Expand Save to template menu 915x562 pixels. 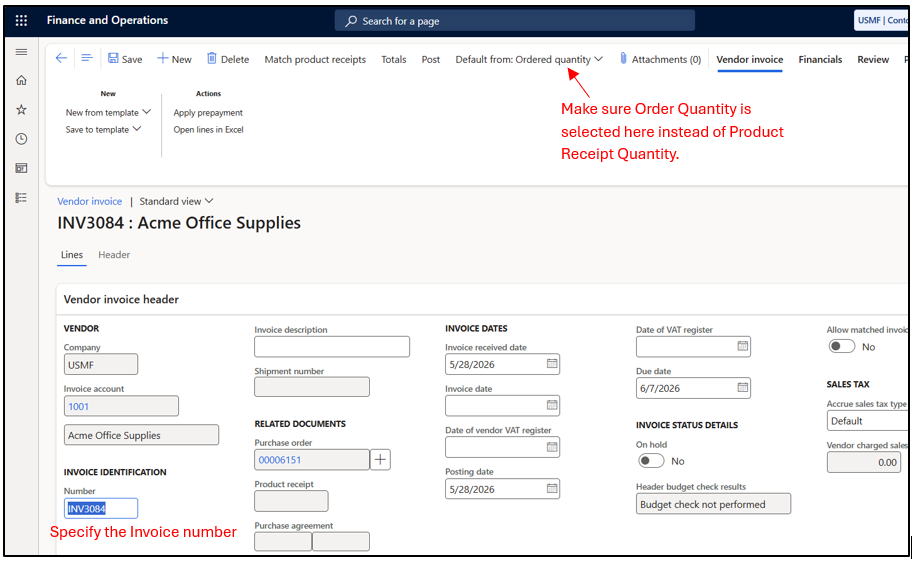(103, 130)
